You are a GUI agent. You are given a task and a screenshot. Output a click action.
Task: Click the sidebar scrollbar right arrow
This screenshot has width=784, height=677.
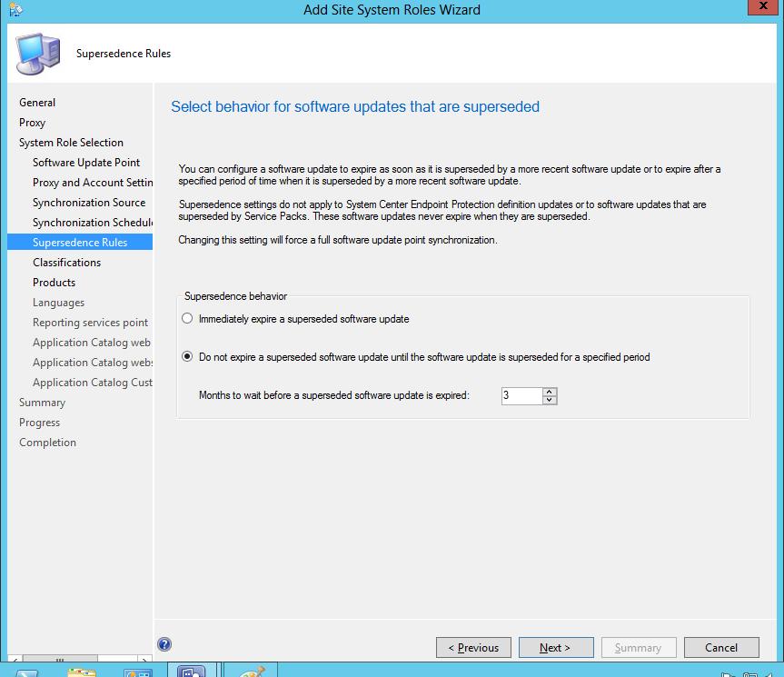pos(144,659)
